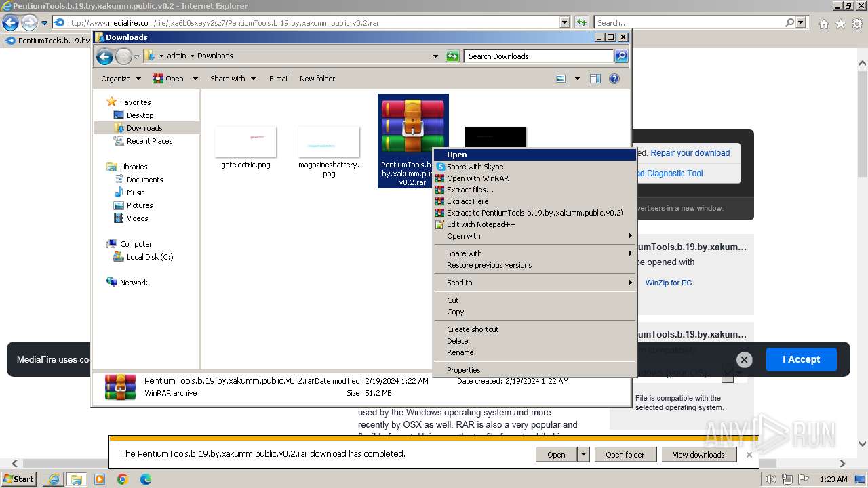
Task: Select Cut in context menu
Action: tap(535, 300)
